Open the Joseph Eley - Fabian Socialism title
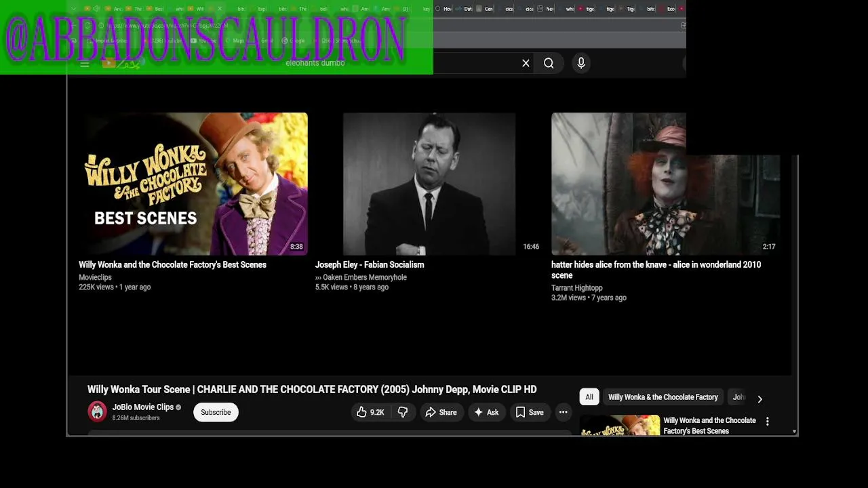868x488 pixels. (x=370, y=265)
